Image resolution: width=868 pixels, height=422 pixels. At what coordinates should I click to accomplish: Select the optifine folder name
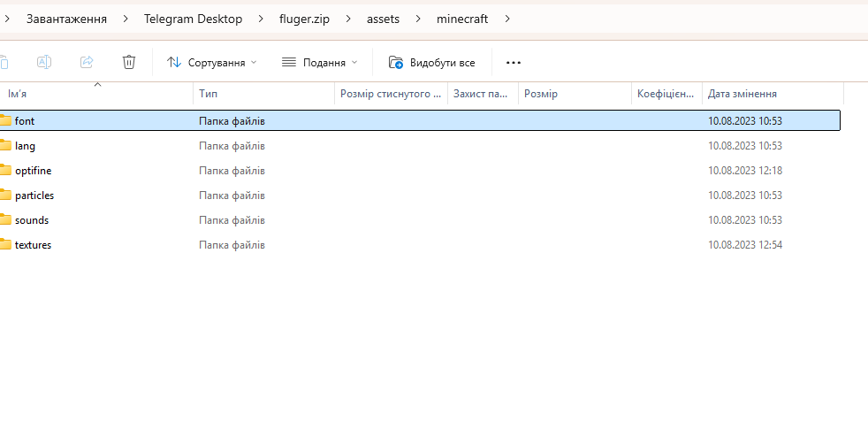coord(34,171)
